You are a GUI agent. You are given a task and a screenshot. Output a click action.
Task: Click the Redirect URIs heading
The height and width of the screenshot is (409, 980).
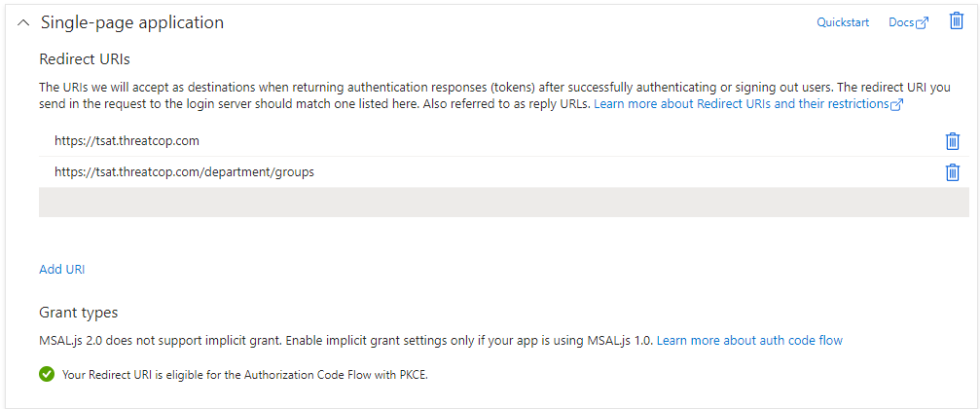click(x=85, y=59)
